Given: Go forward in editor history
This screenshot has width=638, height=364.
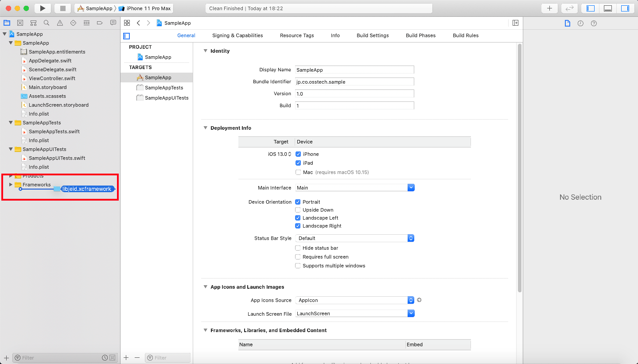Looking at the screenshot, I should (x=148, y=23).
